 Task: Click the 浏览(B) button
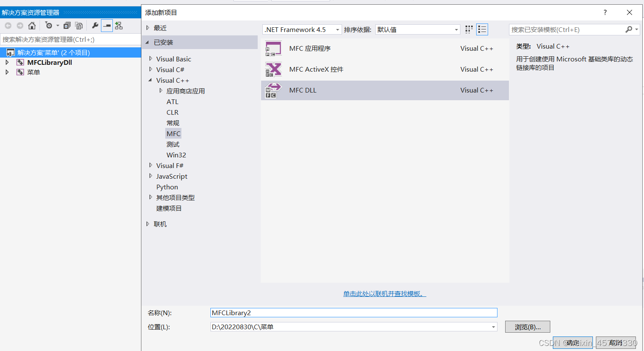pyautogui.click(x=527, y=326)
